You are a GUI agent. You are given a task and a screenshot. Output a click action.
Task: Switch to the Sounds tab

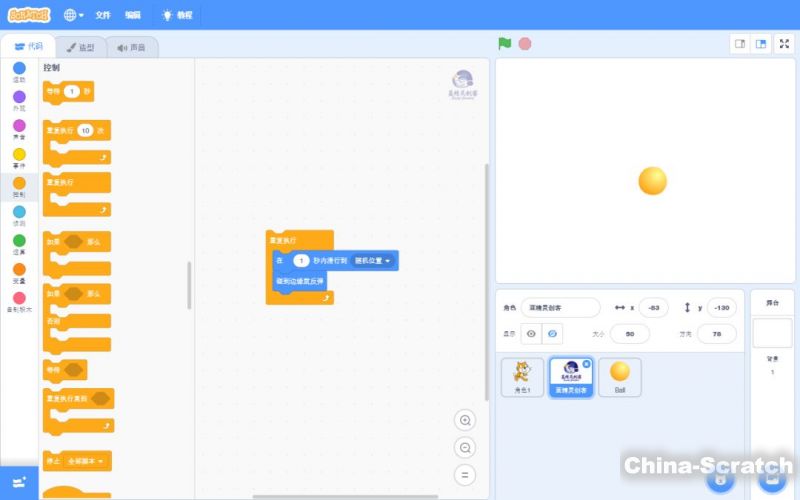tap(131, 47)
